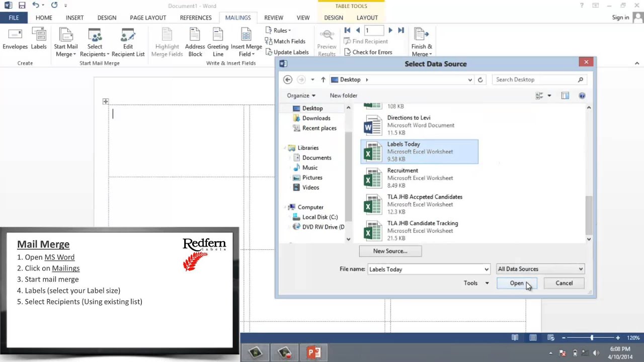Image resolution: width=644 pixels, height=362 pixels.
Task: Switch to the REVIEW tab
Action: pyautogui.click(x=274, y=18)
